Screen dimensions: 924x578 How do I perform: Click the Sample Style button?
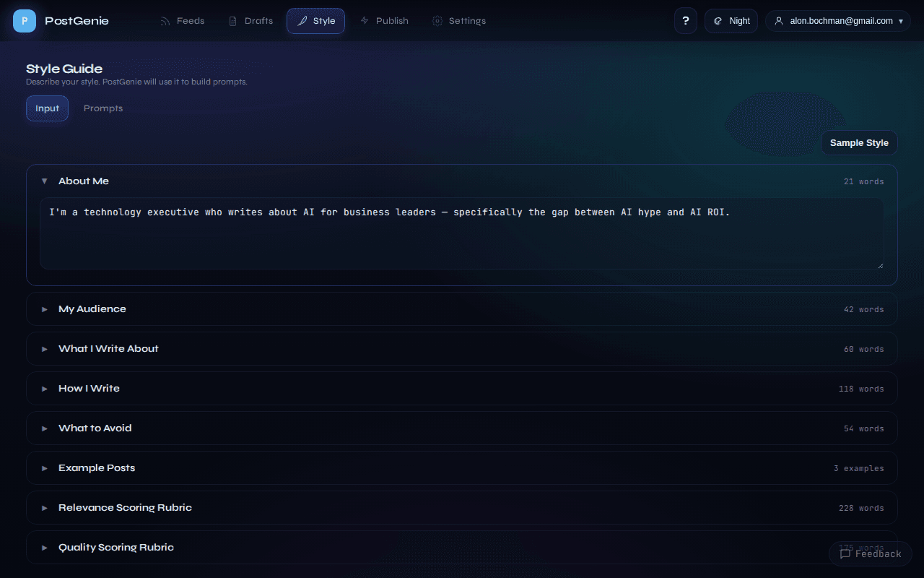click(859, 142)
